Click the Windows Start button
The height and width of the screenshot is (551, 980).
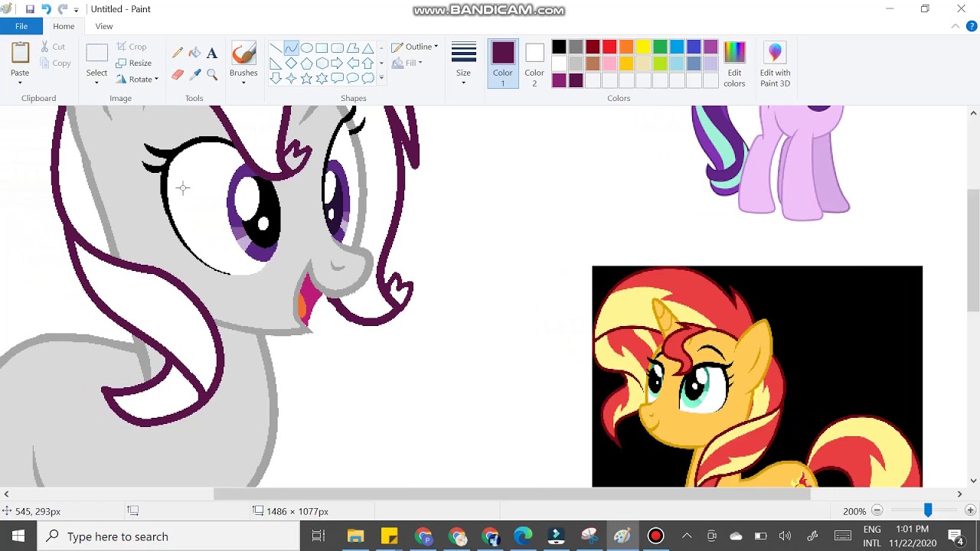click(18, 536)
